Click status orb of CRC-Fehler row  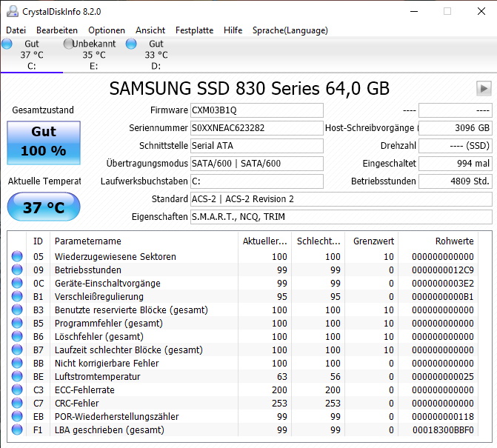17,403
